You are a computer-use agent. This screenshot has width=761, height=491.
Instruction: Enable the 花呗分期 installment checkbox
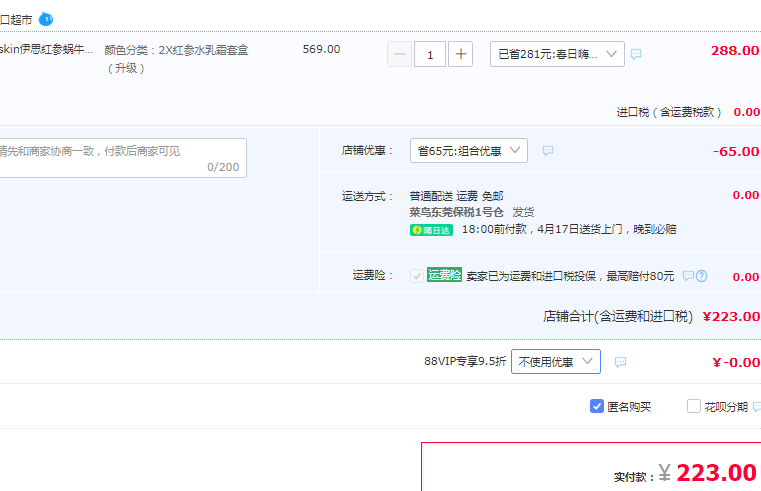694,406
